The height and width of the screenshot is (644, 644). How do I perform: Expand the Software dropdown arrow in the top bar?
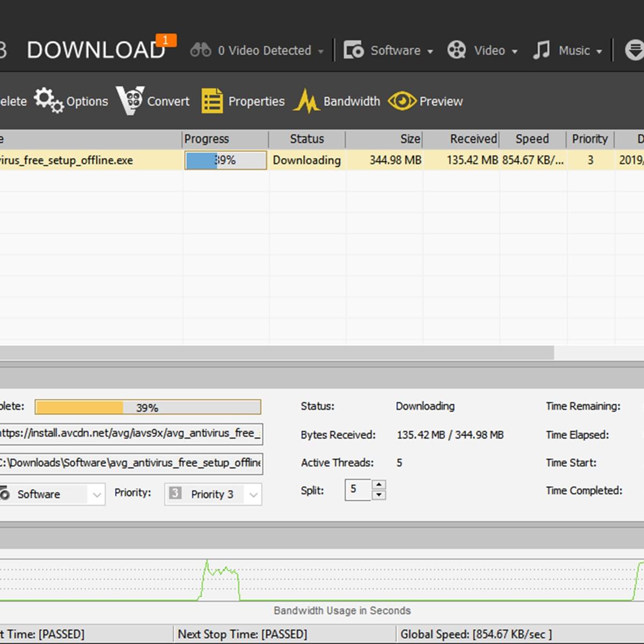tap(430, 52)
